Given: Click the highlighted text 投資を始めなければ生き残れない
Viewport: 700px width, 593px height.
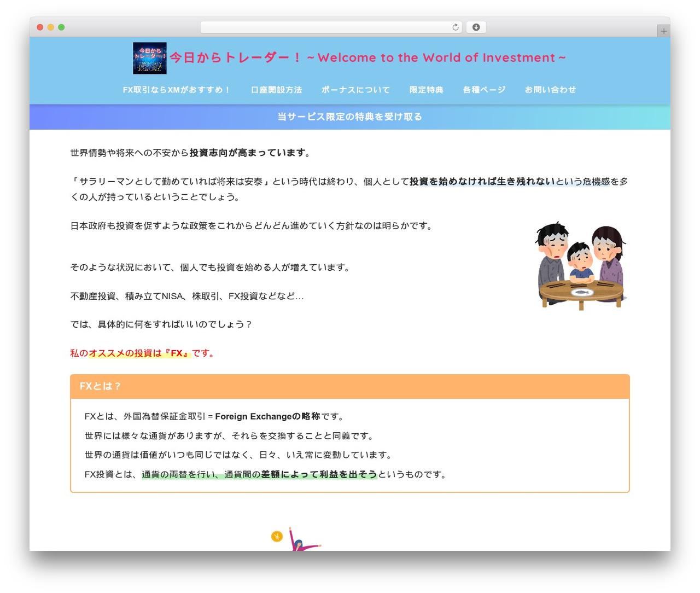Looking at the screenshot, I should click(482, 182).
